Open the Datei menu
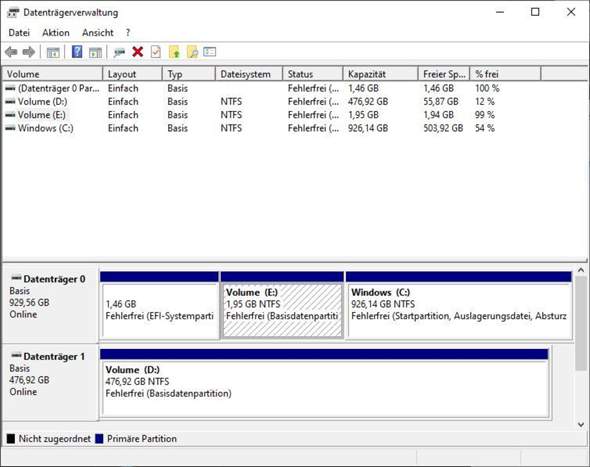590x467 pixels. coord(19,33)
